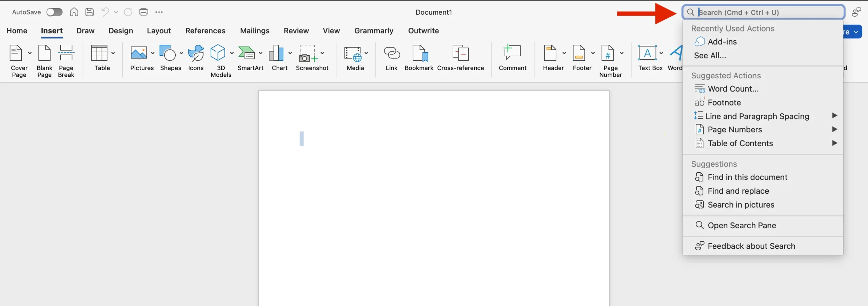868x306 pixels.
Task: Click the Icons button in ribbon
Action: coord(196,58)
